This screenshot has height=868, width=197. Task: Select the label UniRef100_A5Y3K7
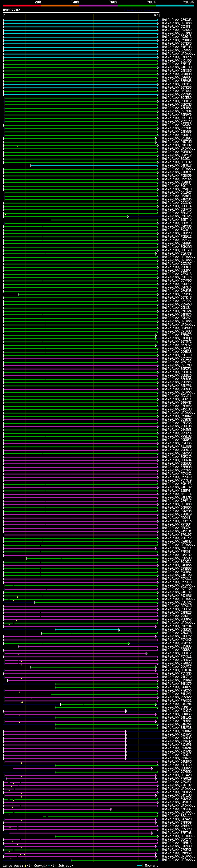point(177,470)
